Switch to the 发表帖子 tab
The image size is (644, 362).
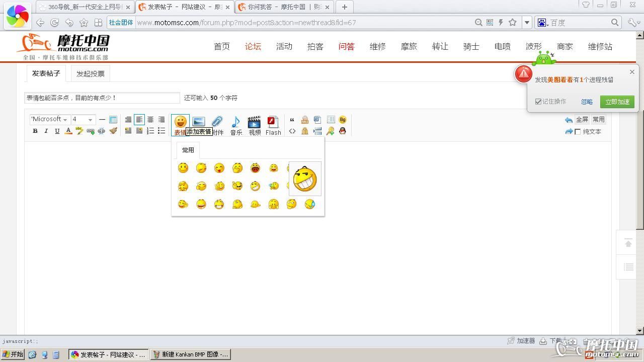pyautogui.click(x=46, y=73)
